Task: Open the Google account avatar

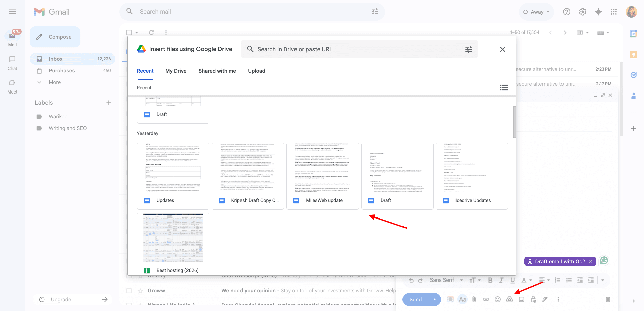Action: 631,12
